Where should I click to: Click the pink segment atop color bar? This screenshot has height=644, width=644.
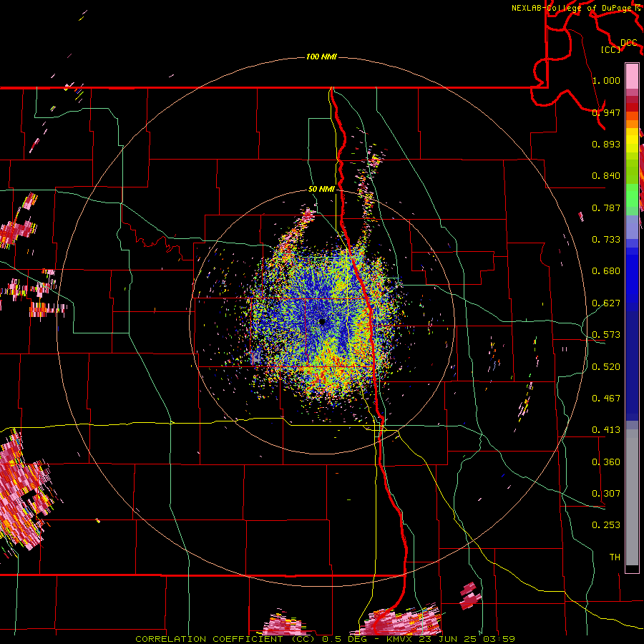(632, 76)
